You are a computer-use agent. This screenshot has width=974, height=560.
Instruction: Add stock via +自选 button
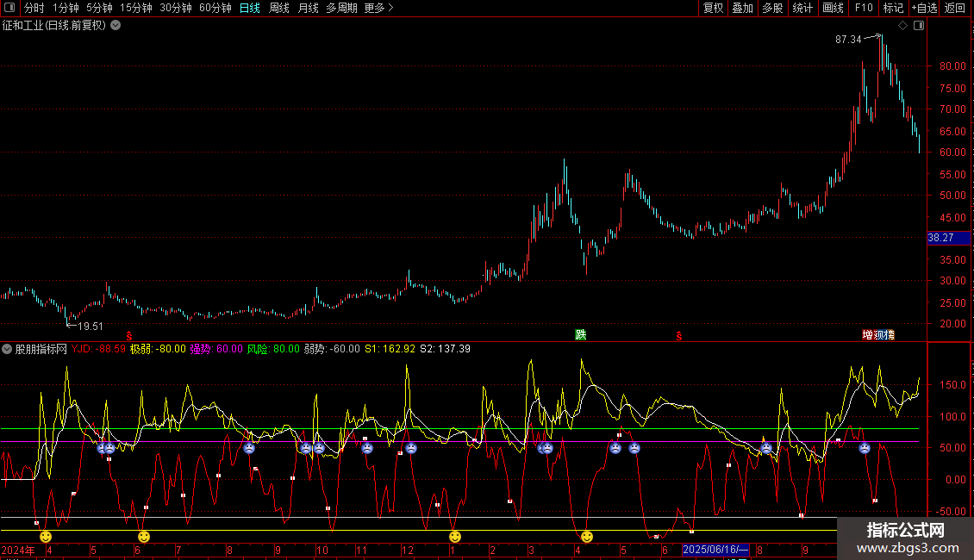point(924,8)
